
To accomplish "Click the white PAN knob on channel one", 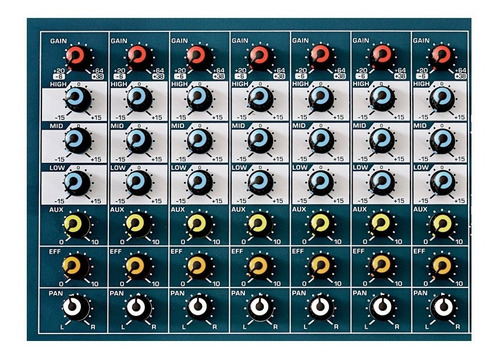I will click(x=76, y=308).
